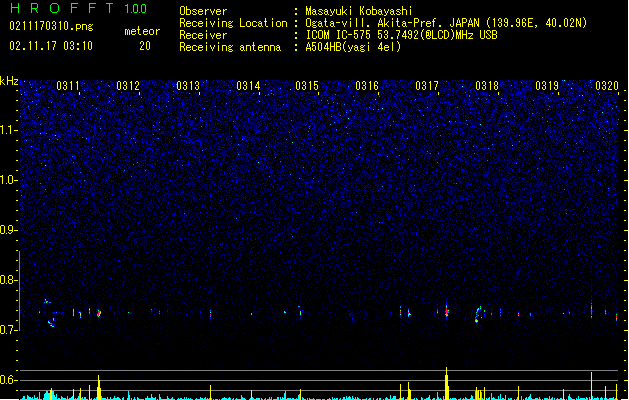
Task: Click the 1.1 kHz axis label
Action: pyautogui.click(x=8, y=131)
